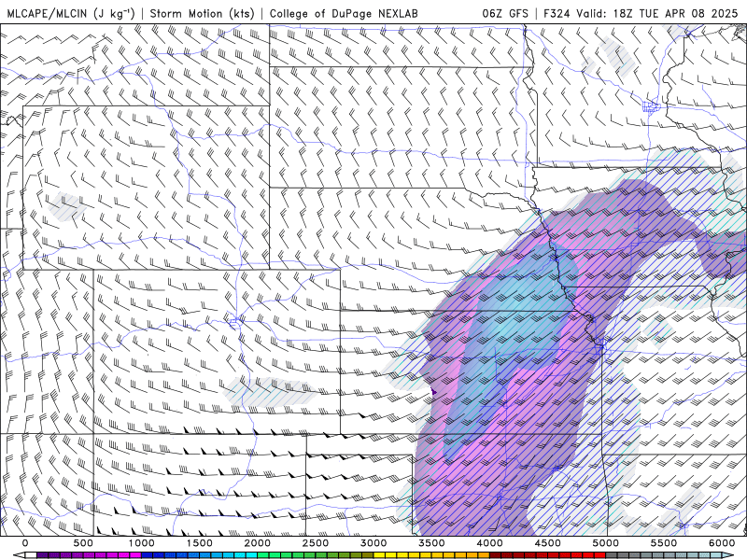The image size is (747, 560).
Task: Click the Storm Motion (kts) header label
Action: (203, 13)
